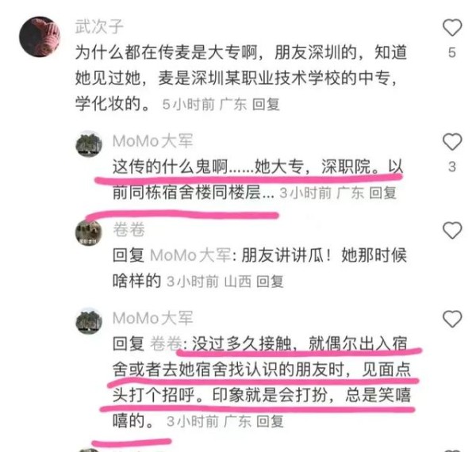Tap heart icon beside 卷卷's comment
This screenshot has height=452, width=476.
point(452,230)
